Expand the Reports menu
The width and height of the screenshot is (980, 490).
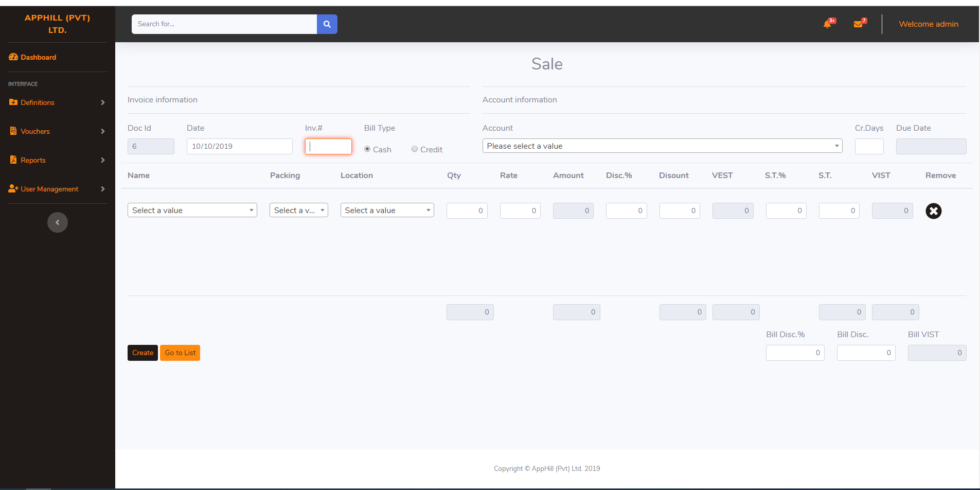click(x=57, y=160)
